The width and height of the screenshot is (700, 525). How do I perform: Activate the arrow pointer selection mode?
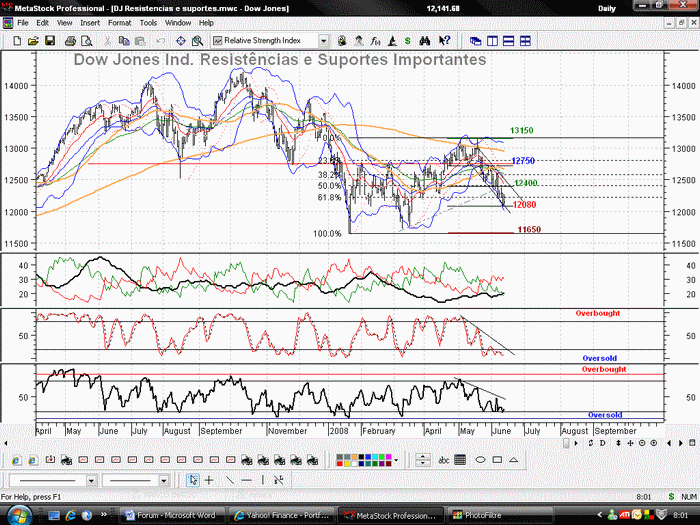193,480
